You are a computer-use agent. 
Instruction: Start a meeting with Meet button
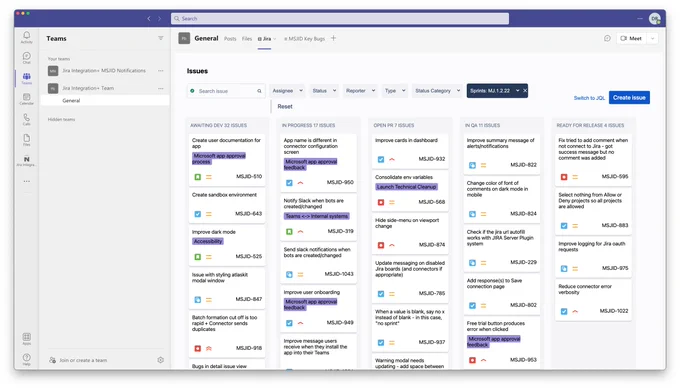pyautogui.click(x=631, y=39)
